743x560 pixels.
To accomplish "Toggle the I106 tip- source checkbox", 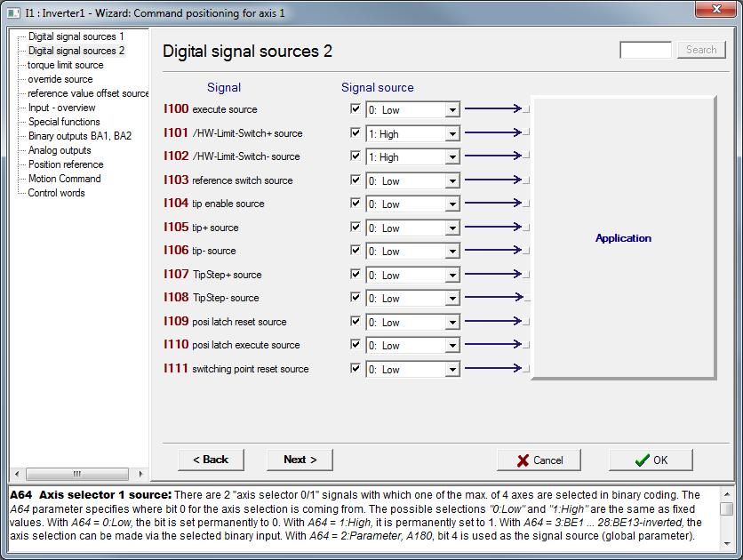I will pos(355,250).
